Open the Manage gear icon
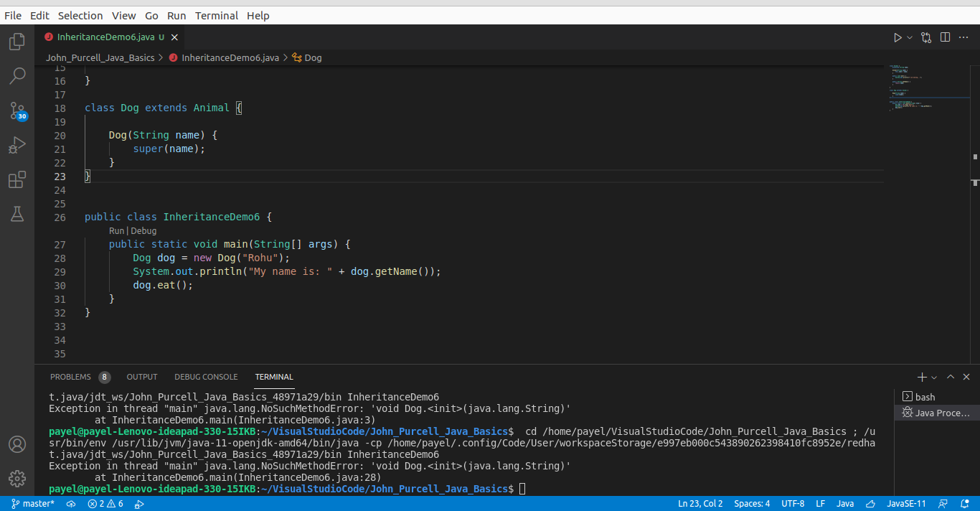Image resolution: width=980 pixels, height=511 pixels. point(17,478)
